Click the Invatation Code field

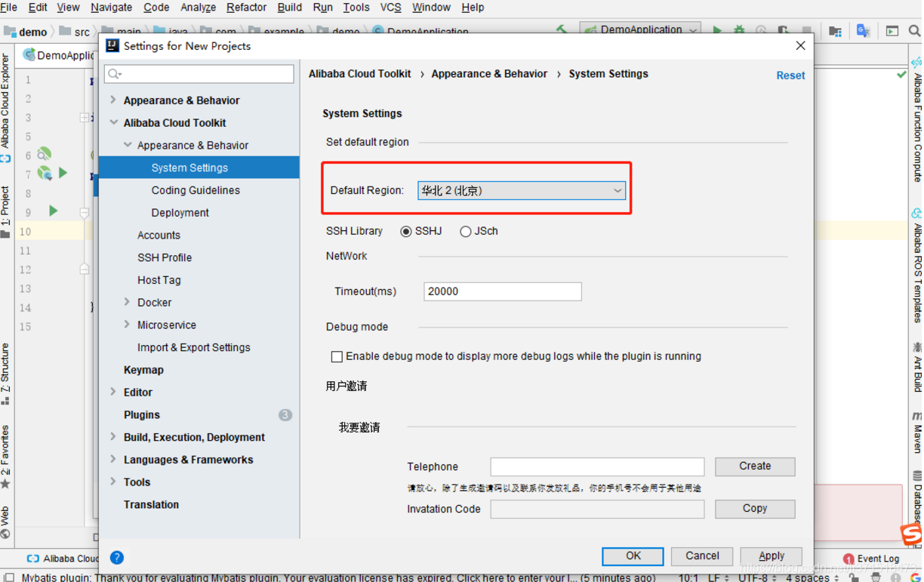[x=597, y=510]
